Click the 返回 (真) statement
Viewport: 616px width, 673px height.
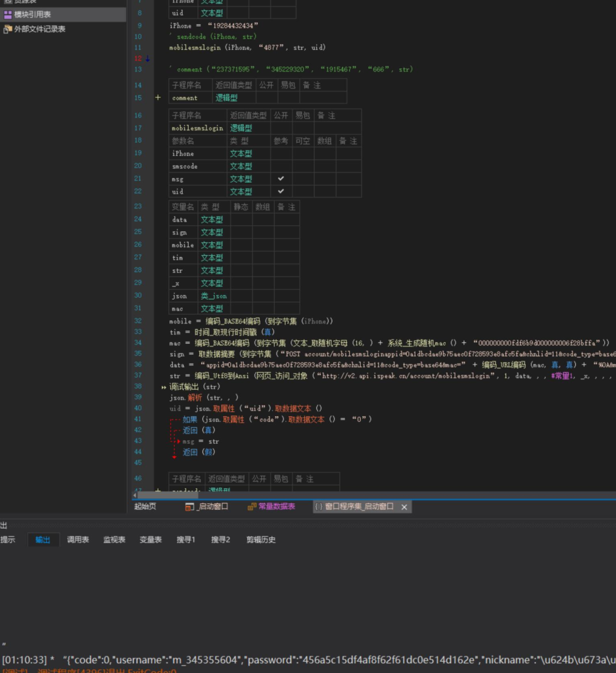[x=199, y=430]
